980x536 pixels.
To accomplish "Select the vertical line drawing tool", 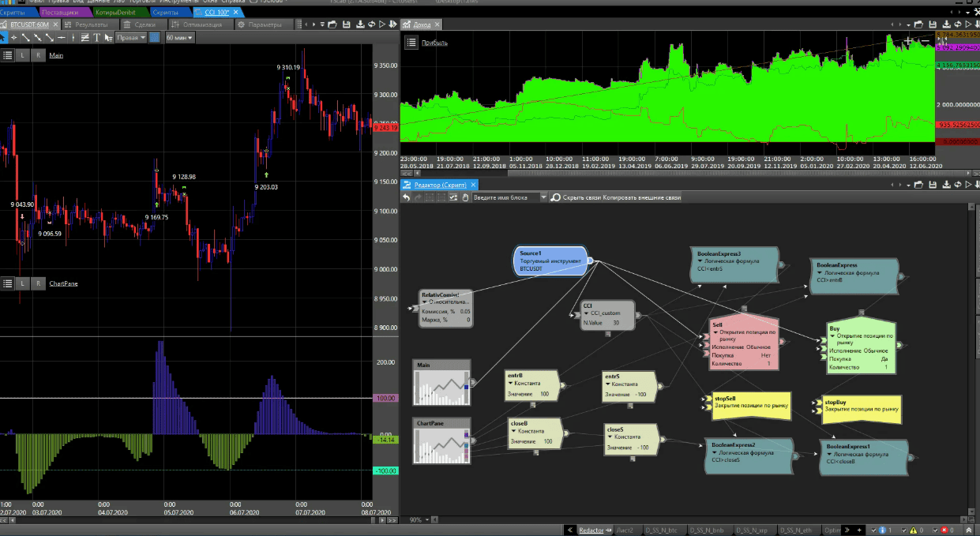I will coord(73,37).
